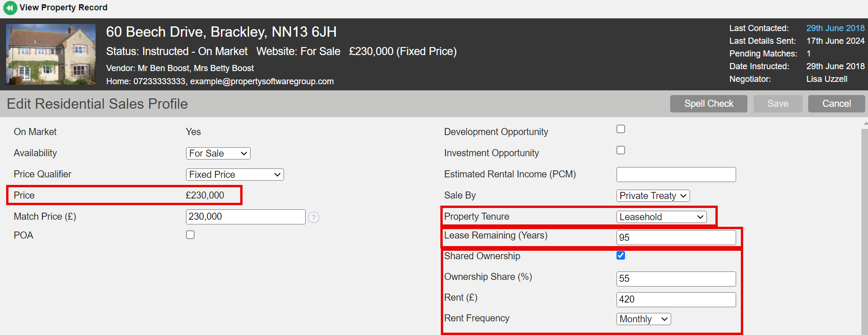Viewport: 868px width, 335px height.
Task: Open the Property Tenure dropdown
Action: (661, 217)
